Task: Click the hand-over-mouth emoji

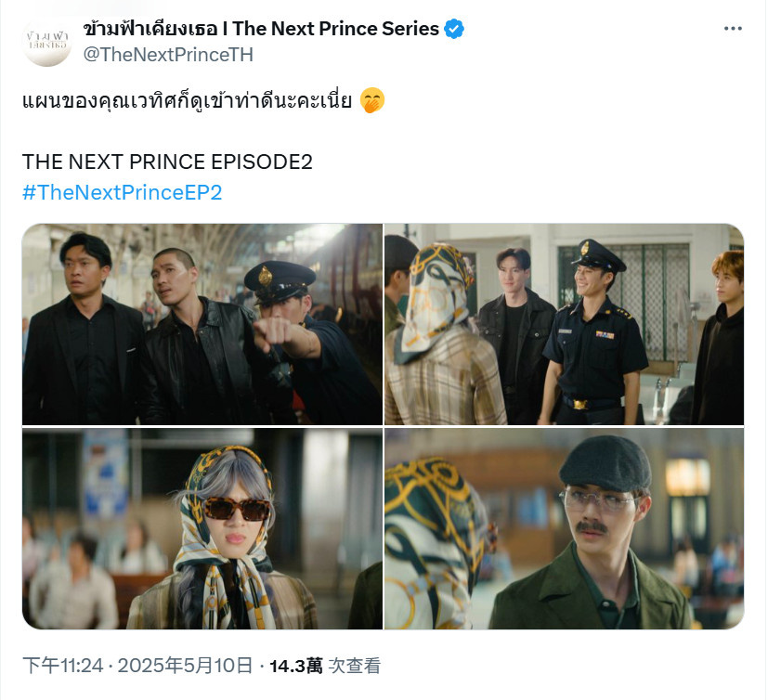Action: (372, 100)
